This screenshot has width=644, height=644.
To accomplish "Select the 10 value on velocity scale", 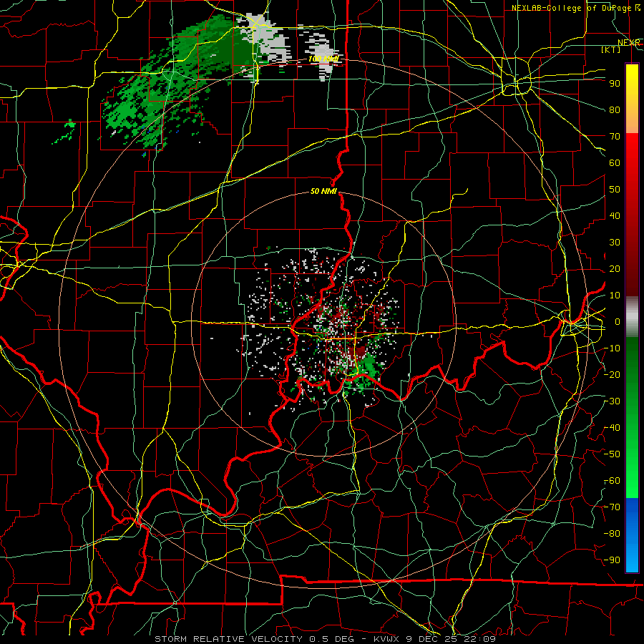I will click(615, 296).
